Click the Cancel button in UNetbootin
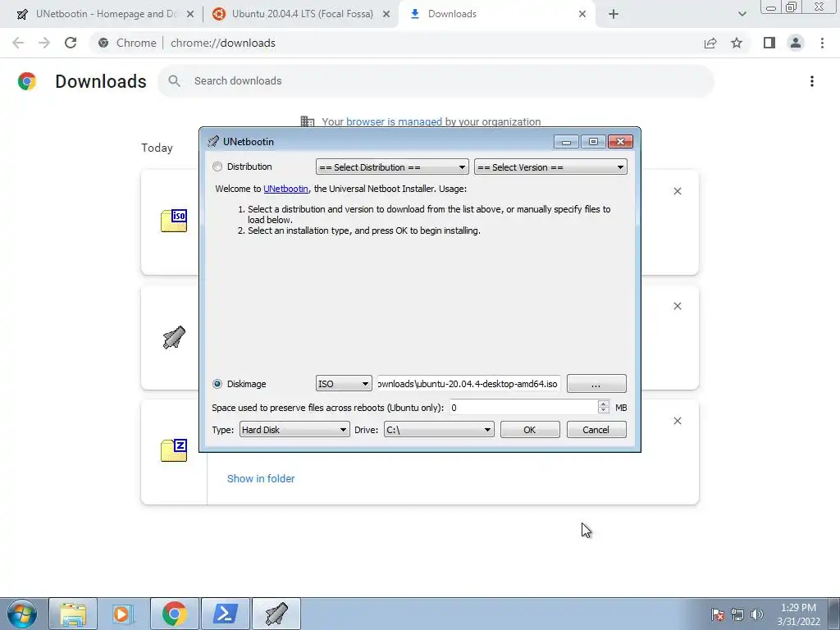The height and width of the screenshot is (630, 840). tap(596, 430)
